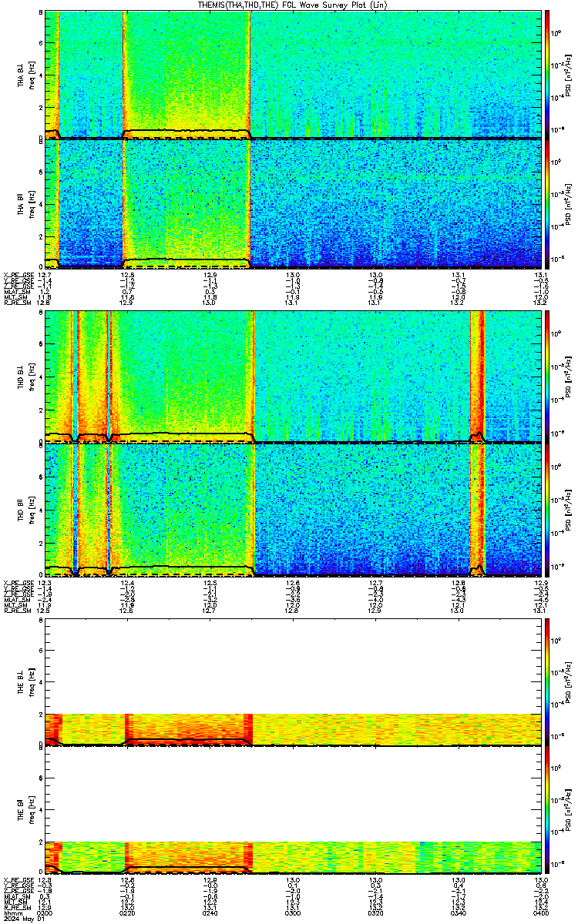578x924 pixels.
Task: Click the 'THD B∥ freq [Hz]' axis label
Action: click(x=26, y=510)
